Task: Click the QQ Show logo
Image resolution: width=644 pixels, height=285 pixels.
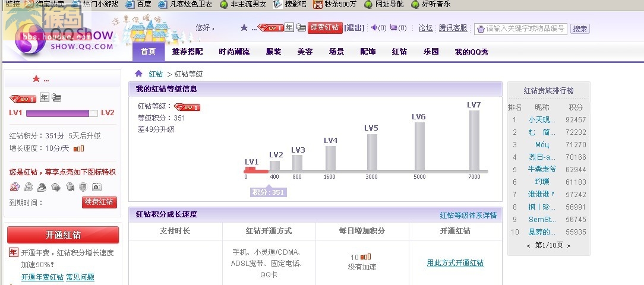Action: (64, 39)
